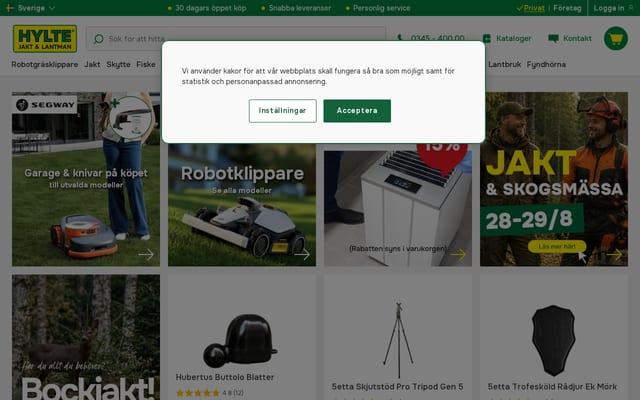Click the red percent discount badge
The image size is (640, 400).
(x=442, y=157)
